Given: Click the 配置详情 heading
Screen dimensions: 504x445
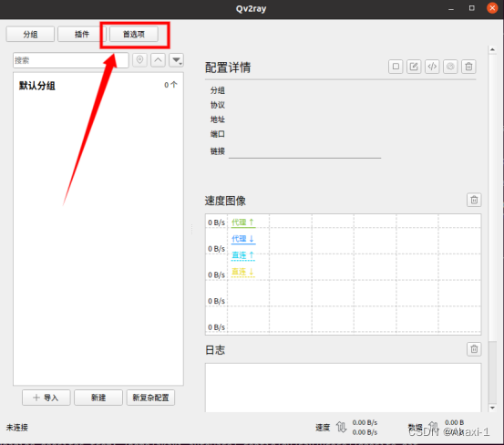Looking at the screenshot, I should tap(228, 67).
